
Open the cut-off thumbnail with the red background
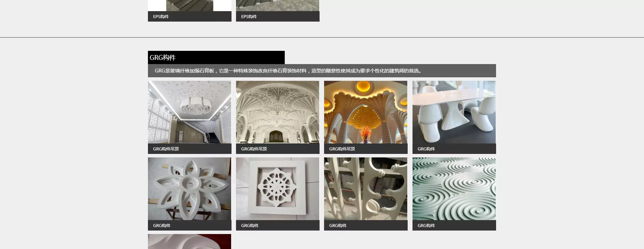tap(189, 241)
